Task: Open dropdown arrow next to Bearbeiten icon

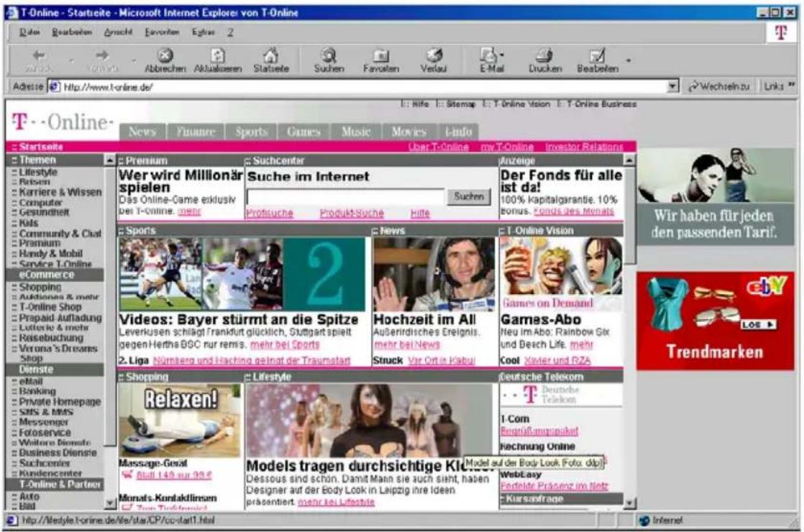Action: [x=628, y=60]
